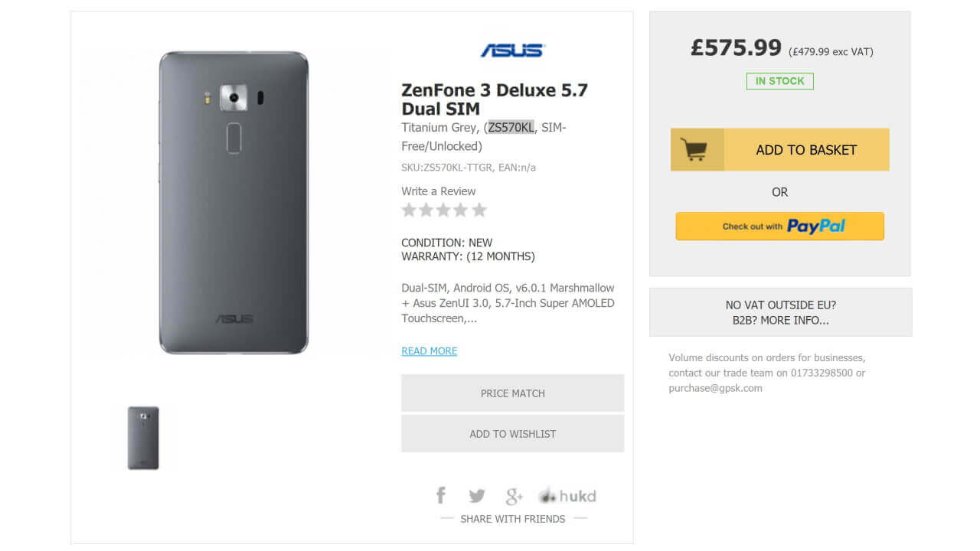The width and height of the screenshot is (980, 551).
Task: Share the product on Twitter
Action: click(x=477, y=495)
